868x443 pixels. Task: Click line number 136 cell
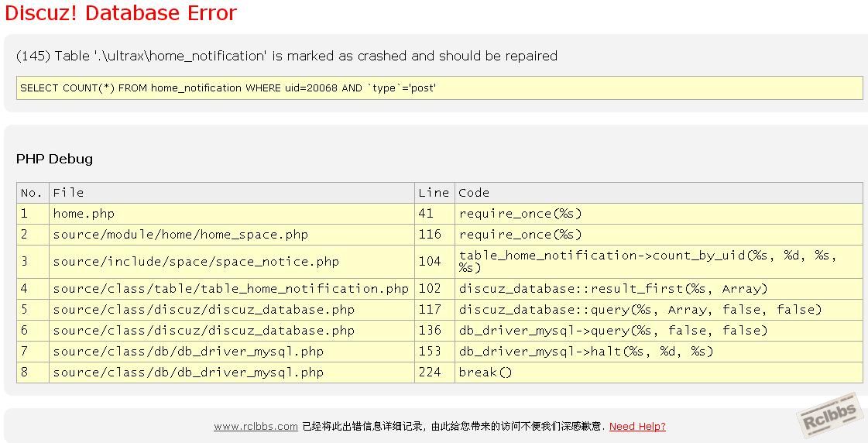click(x=434, y=331)
